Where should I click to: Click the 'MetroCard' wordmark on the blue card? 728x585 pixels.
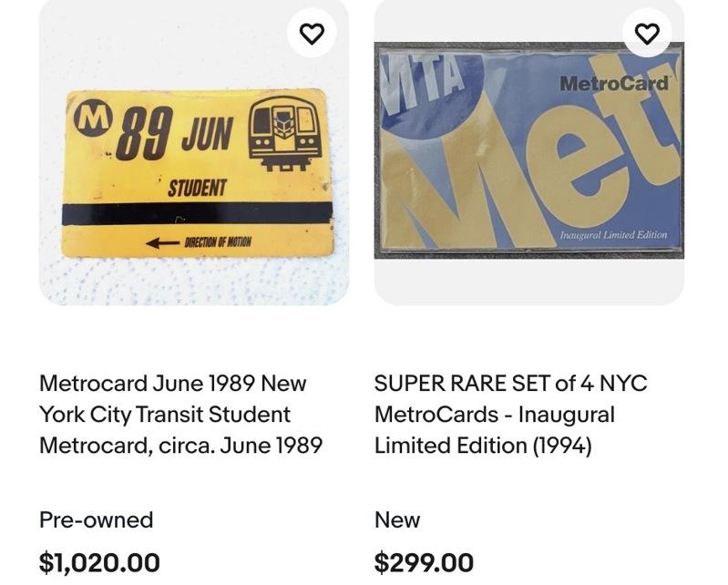click(614, 84)
